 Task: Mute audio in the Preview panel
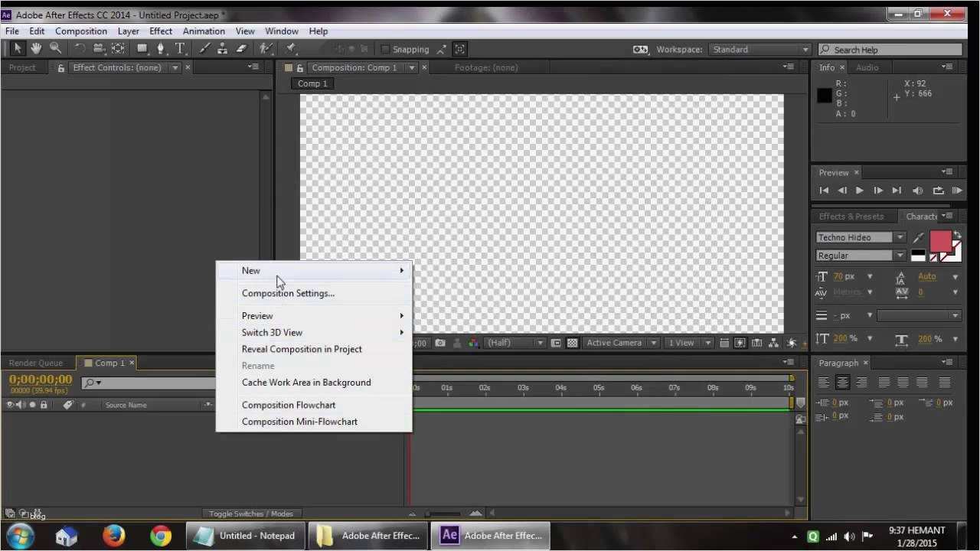point(918,191)
